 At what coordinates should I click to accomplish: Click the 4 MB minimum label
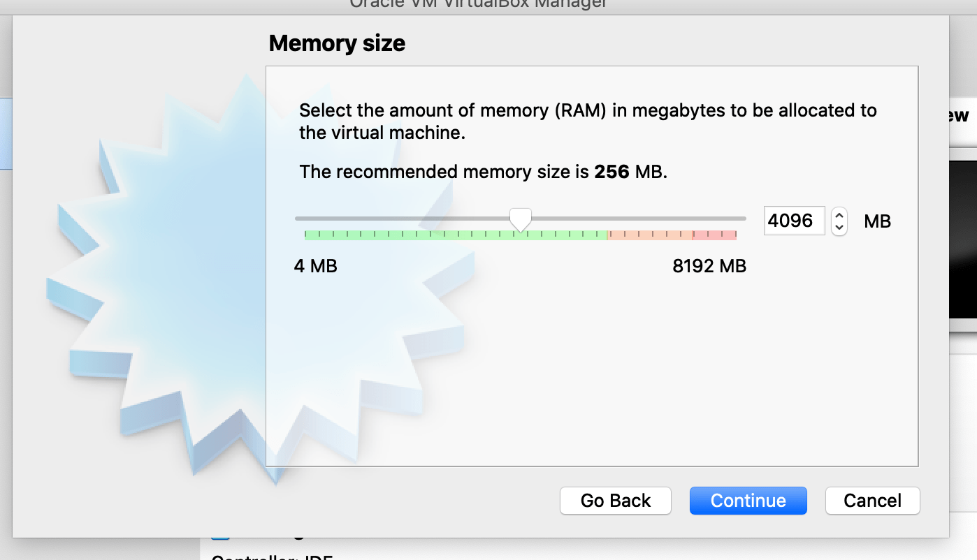(x=316, y=266)
